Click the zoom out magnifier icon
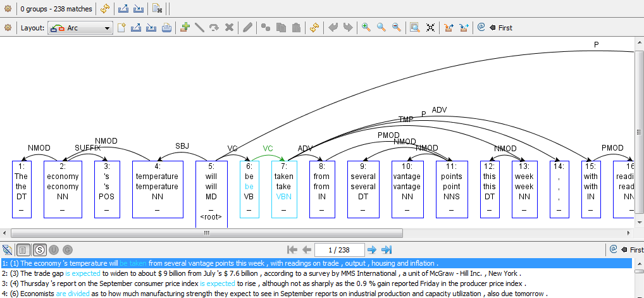The image size is (644, 298). [397, 28]
